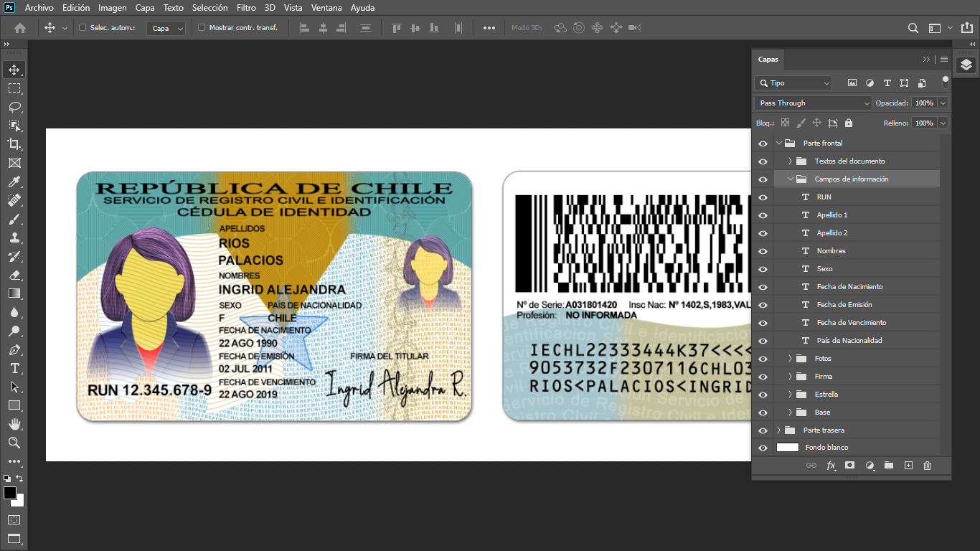
Task: Collapse the Campos de información group
Action: (x=791, y=179)
